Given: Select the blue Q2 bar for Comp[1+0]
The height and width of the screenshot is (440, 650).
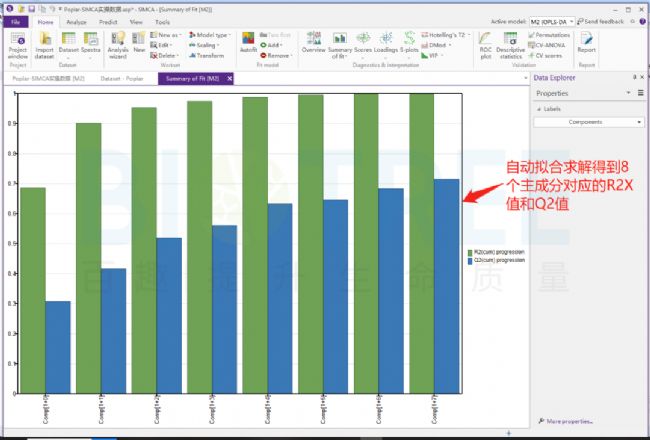Looking at the screenshot, I should tap(58, 348).
